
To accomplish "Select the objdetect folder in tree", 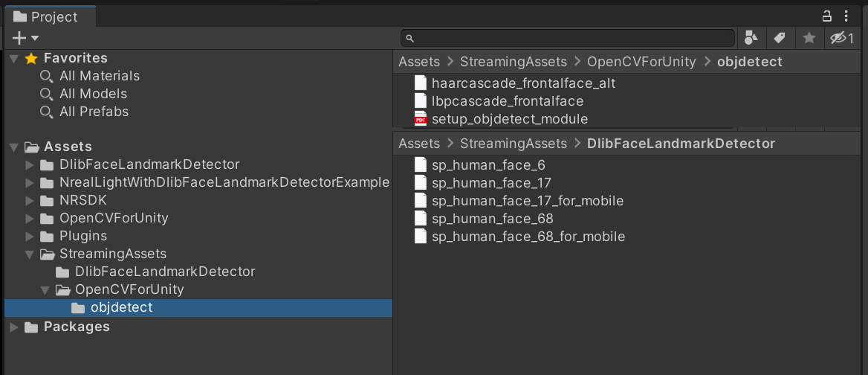I will coord(198,307).
